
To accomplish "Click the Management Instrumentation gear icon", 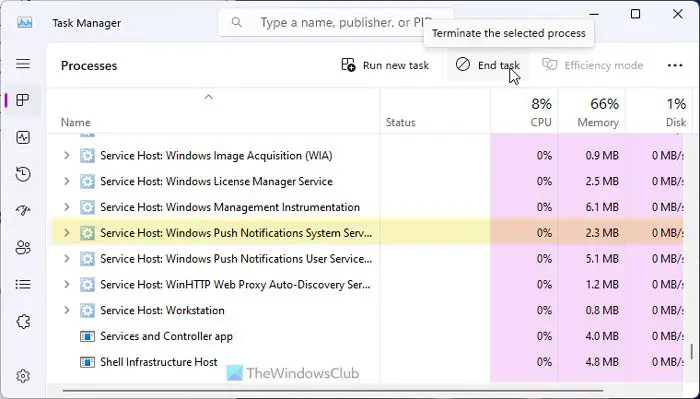I will pyautogui.click(x=87, y=207).
